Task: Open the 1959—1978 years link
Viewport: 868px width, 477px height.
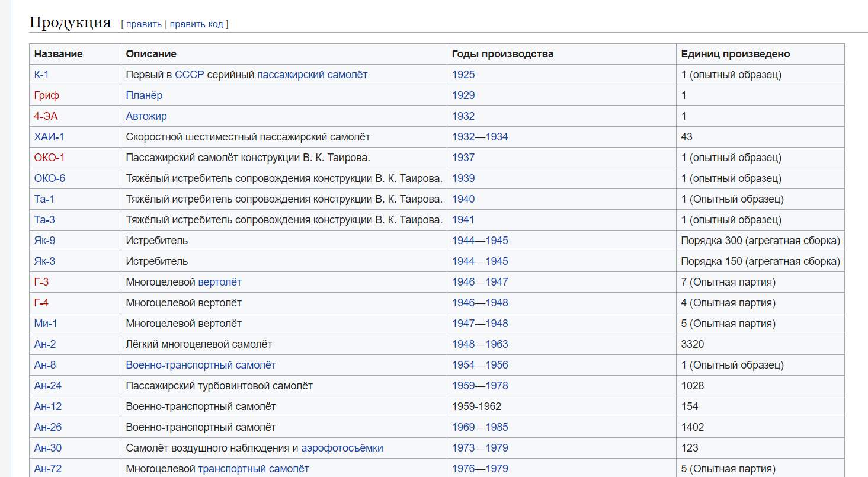Action: click(480, 386)
